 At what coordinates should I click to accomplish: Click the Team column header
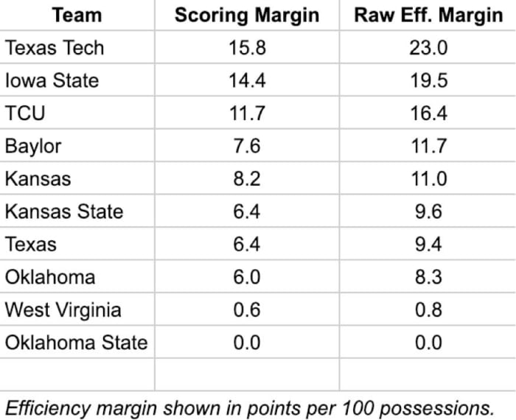pyautogui.click(x=77, y=15)
